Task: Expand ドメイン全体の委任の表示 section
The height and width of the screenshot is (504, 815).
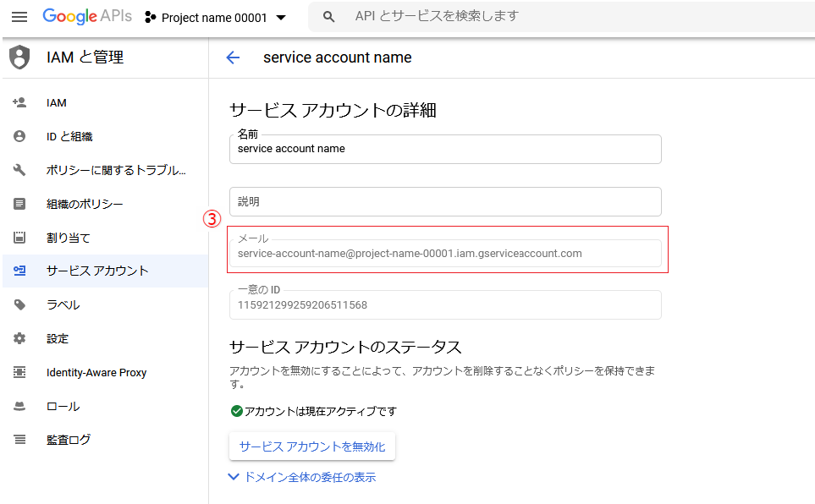Action: (x=302, y=477)
